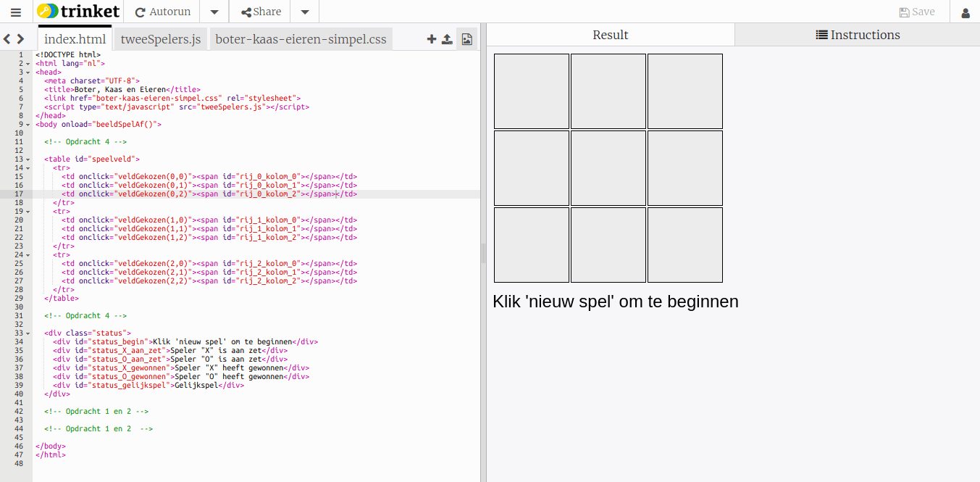Collapse the tr fold on line 24

pos(28,255)
